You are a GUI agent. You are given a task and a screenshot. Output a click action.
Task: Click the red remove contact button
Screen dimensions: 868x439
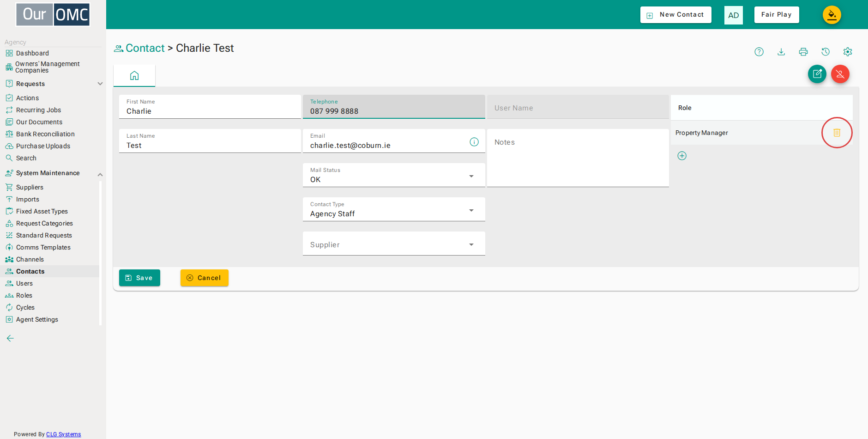tap(840, 74)
